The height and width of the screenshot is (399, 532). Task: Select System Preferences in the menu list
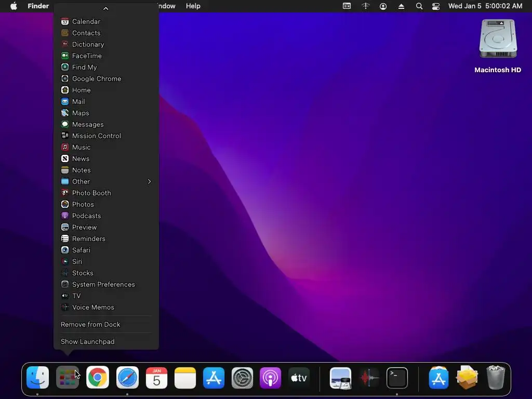pyautogui.click(x=106, y=284)
